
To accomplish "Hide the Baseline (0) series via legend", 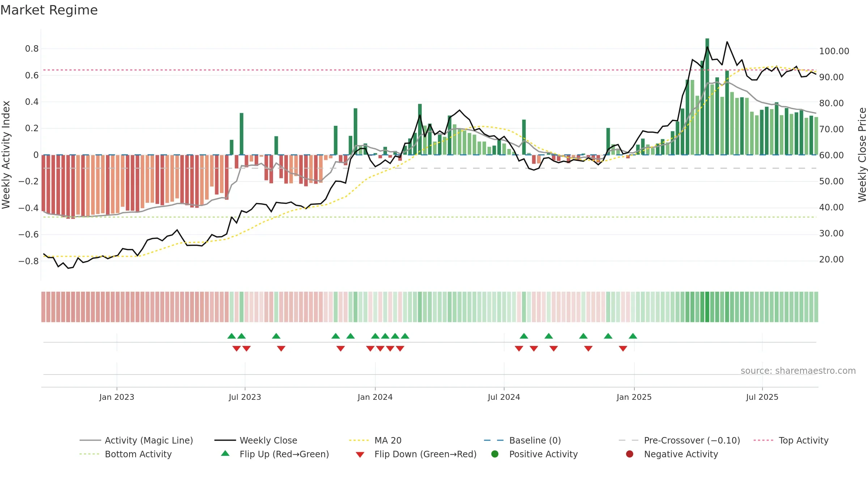I will 522,440.
